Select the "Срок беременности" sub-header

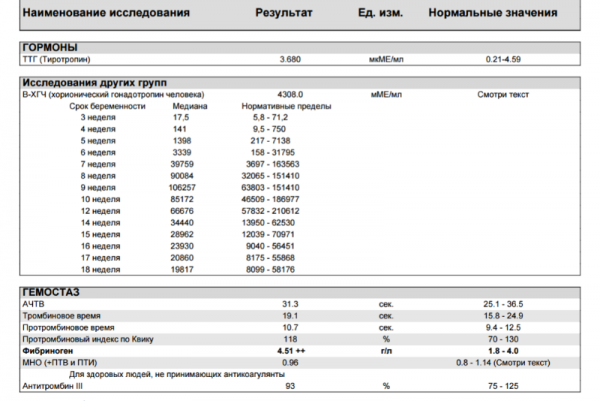point(108,106)
